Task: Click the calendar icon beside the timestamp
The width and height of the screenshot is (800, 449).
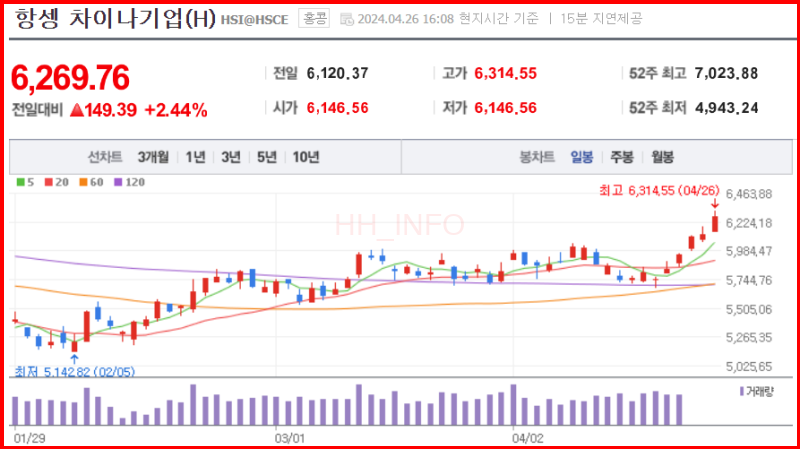Action: tap(347, 19)
